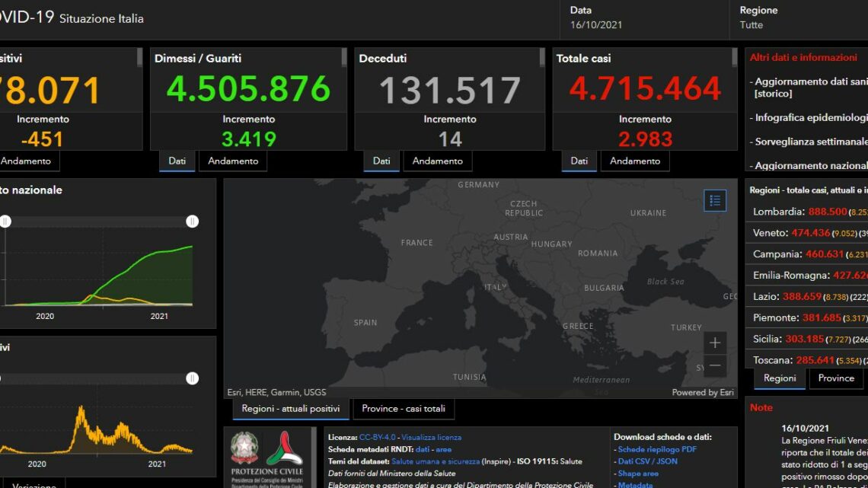Open Aggiornamento dati [storico] link
The width and height of the screenshot is (868, 488).
(809, 88)
